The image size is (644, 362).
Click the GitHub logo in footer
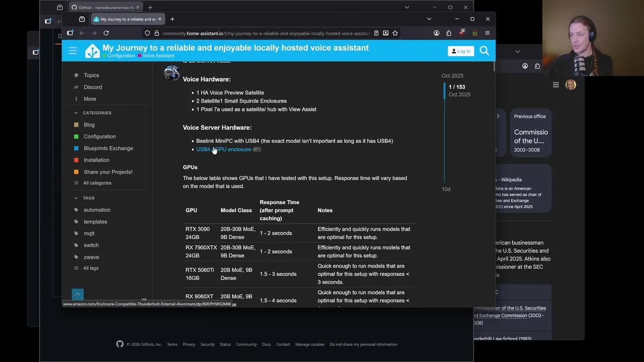[x=120, y=344]
